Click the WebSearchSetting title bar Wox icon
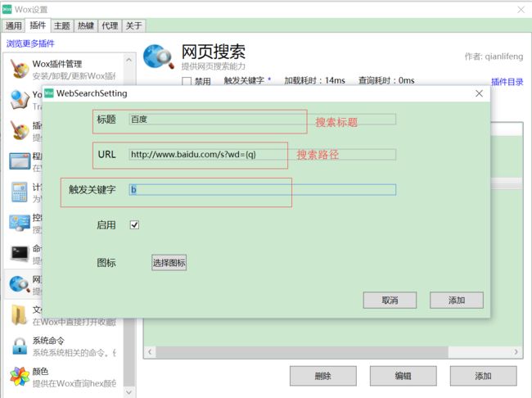 (49, 93)
